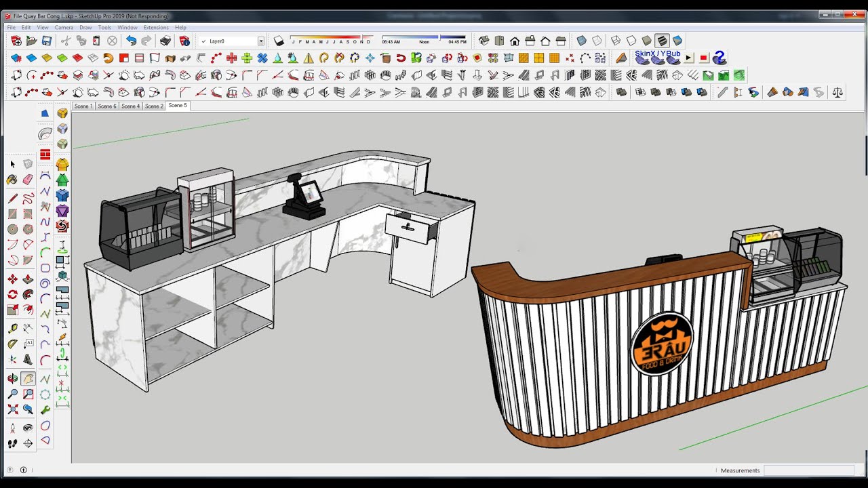The width and height of the screenshot is (868, 488).
Task: Select the Position Camera tool
Action: (x=12, y=428)
